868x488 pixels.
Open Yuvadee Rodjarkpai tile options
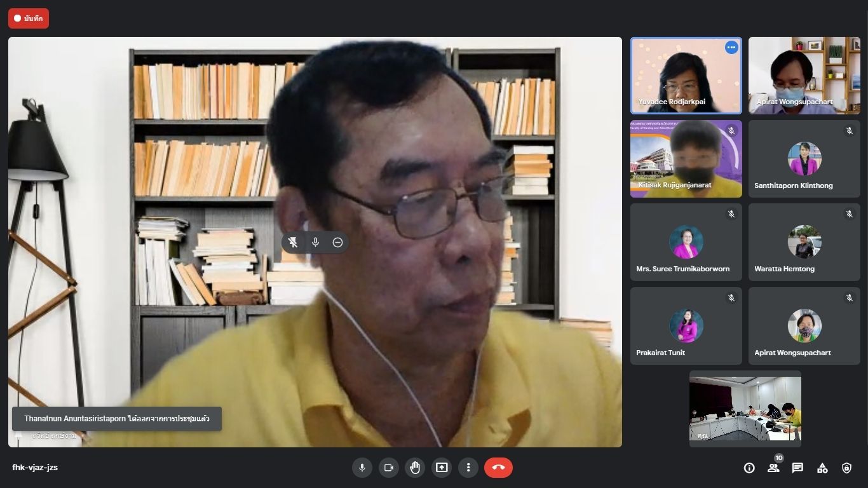(x=731, y=48)
